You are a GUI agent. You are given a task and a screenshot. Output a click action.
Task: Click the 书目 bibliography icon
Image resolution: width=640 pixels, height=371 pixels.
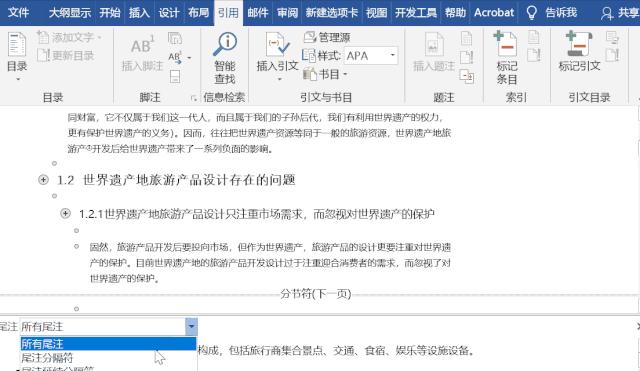[x=310, y=74]
